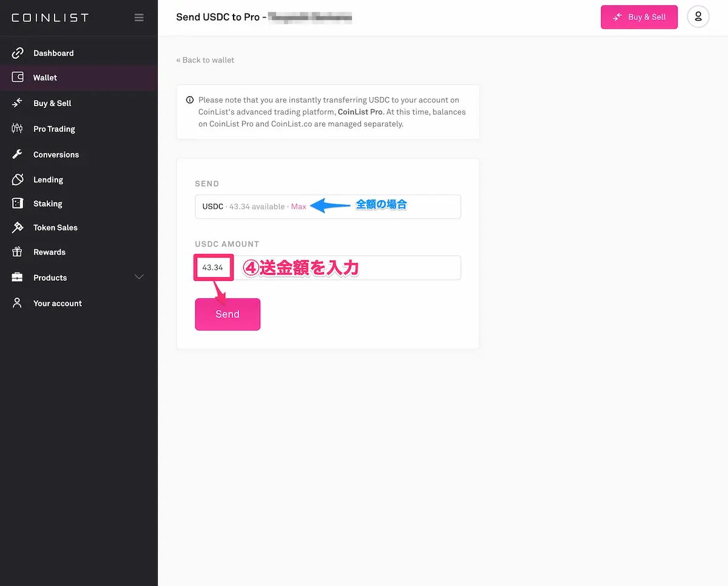
Task: Follow the Back to wallet link
Action: 205,60
